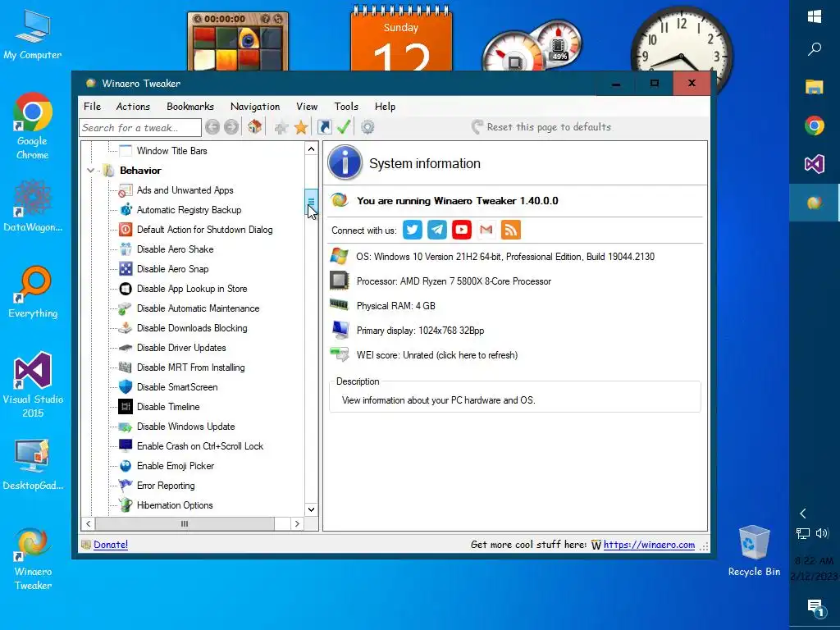Select Enable Crash on Ctrl+Scroll Lock
Screen dimensions: 840x630
pyautogui.click(x=200, y=446)
